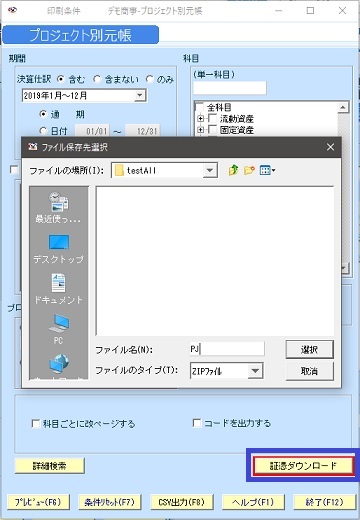The width and height of the screenshot is (360, 520).
Task: Open recently used places shortcut
Action: pos(59,207)
